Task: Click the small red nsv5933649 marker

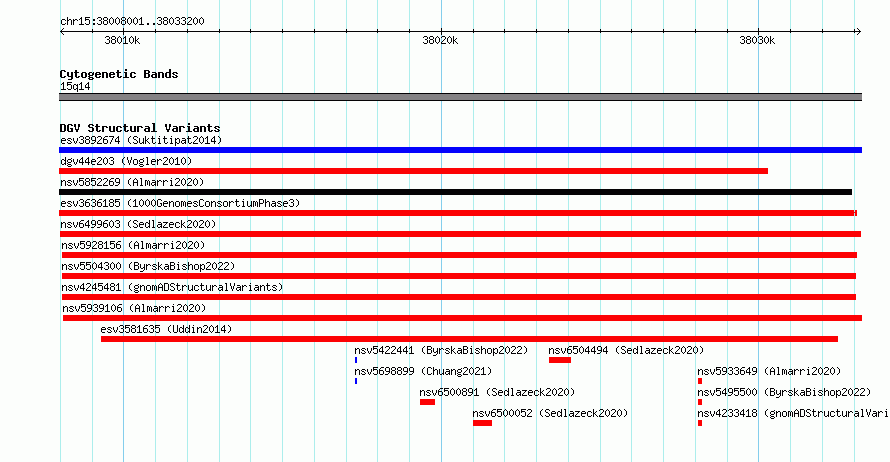Action: tap(700, 381)
